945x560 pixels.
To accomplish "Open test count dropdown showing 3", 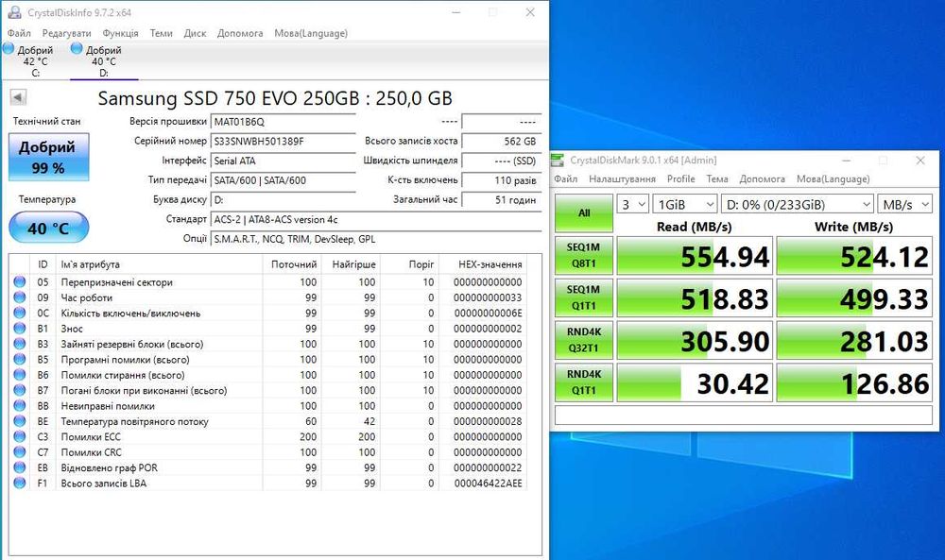I will click(x=632, y=205).
